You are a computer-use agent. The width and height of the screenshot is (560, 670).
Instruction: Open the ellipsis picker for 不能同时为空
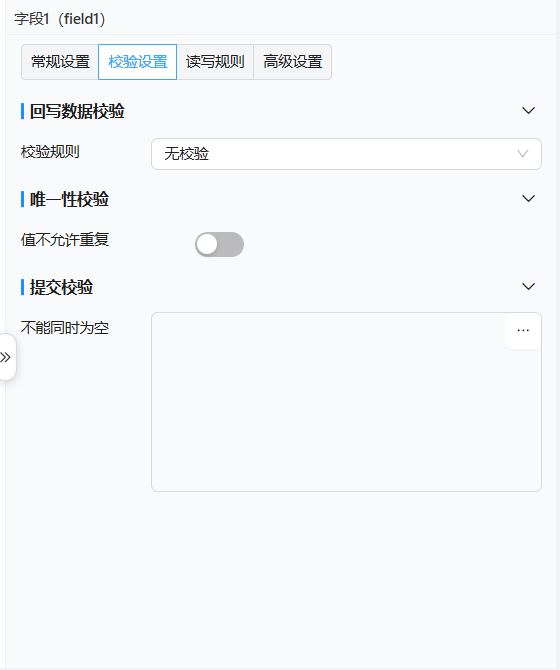point(523,331)
